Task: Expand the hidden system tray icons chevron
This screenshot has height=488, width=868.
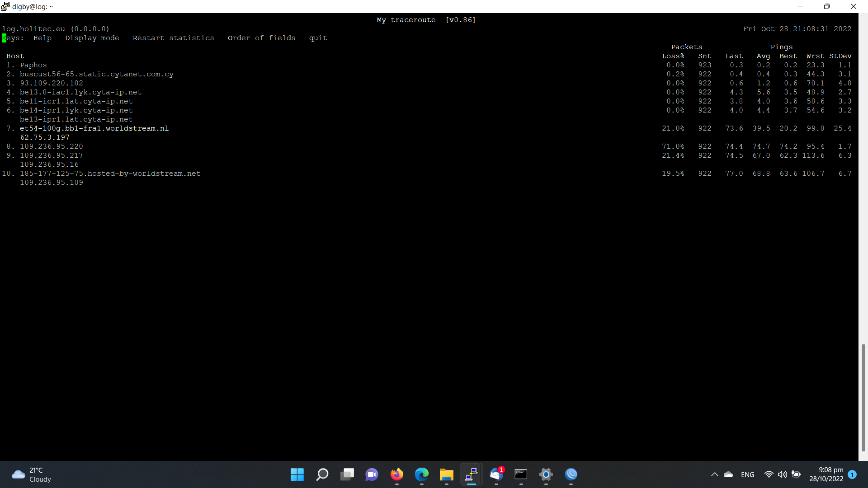Action: (x=714, y=474)
